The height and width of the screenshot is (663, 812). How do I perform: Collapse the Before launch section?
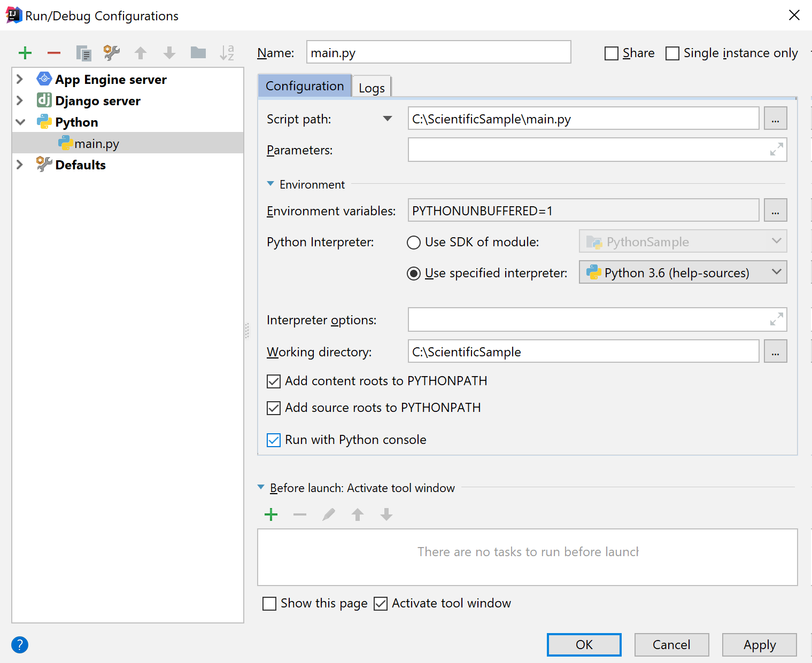(x=261, y=487)
